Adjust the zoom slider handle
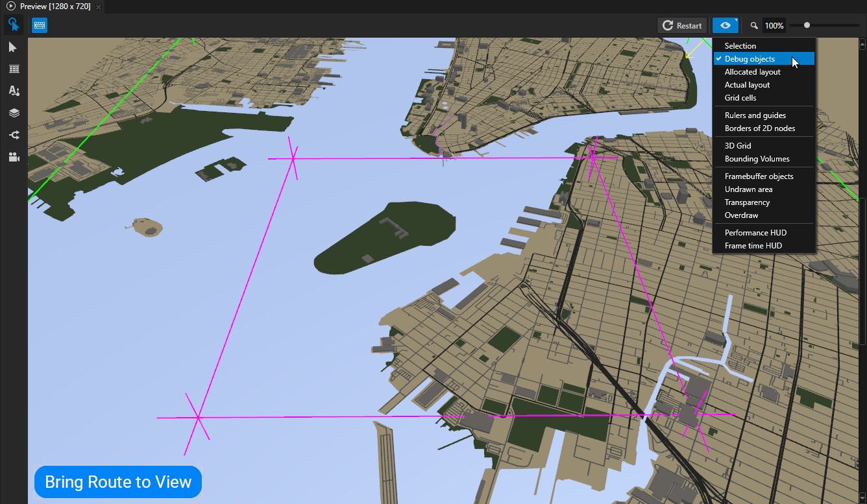The height and width of the screenshot is (504, 867). pyautogui.click(x=807, y=25)
